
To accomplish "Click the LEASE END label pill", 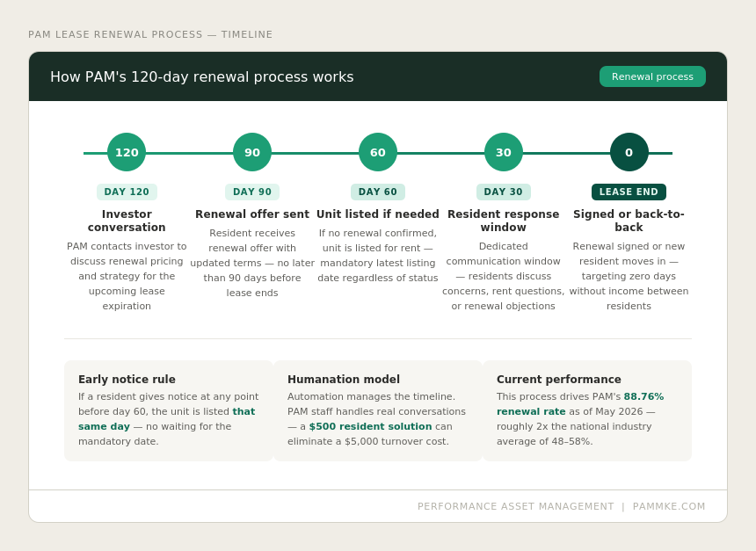I will (629, 192).
